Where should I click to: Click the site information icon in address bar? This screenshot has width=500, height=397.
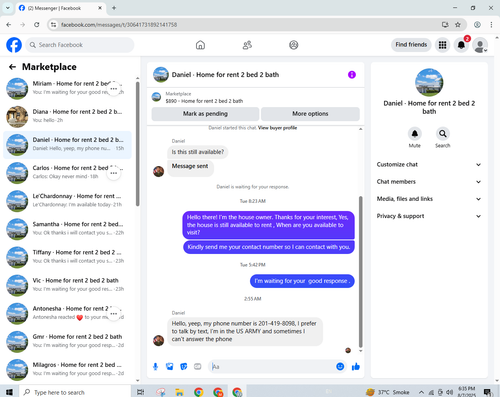click(53, 25)
